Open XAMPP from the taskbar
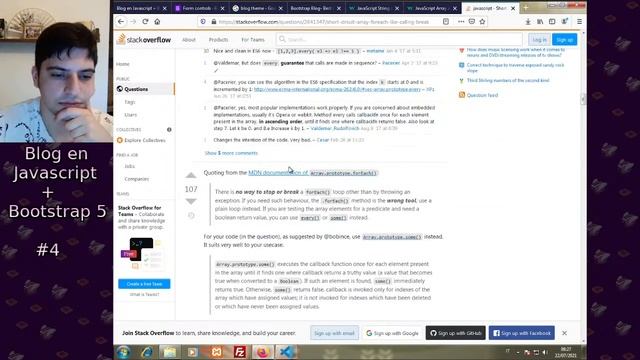 (x=216, y=352)
